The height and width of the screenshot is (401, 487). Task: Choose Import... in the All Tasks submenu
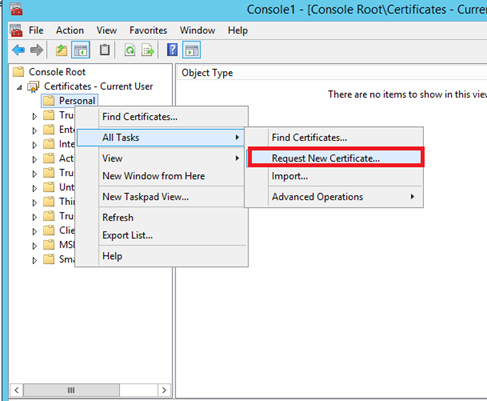(x=335, y=176)
